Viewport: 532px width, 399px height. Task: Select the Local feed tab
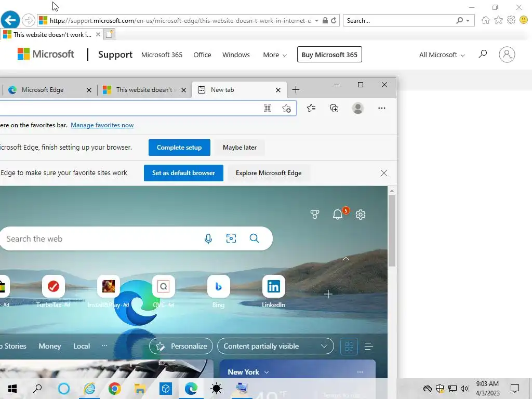[x=82, y=346]
